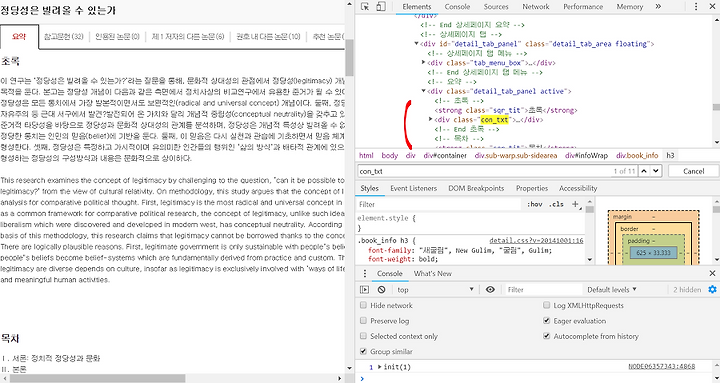Switch to Elements tab
720x383 pixels.
[416, 6]
